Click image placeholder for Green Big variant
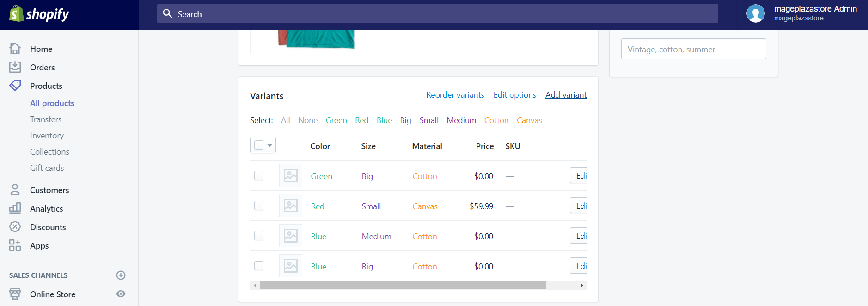Image resolution: width=868 pixels, height=306 pixels. pyautogui.click(x=291, y=175)
